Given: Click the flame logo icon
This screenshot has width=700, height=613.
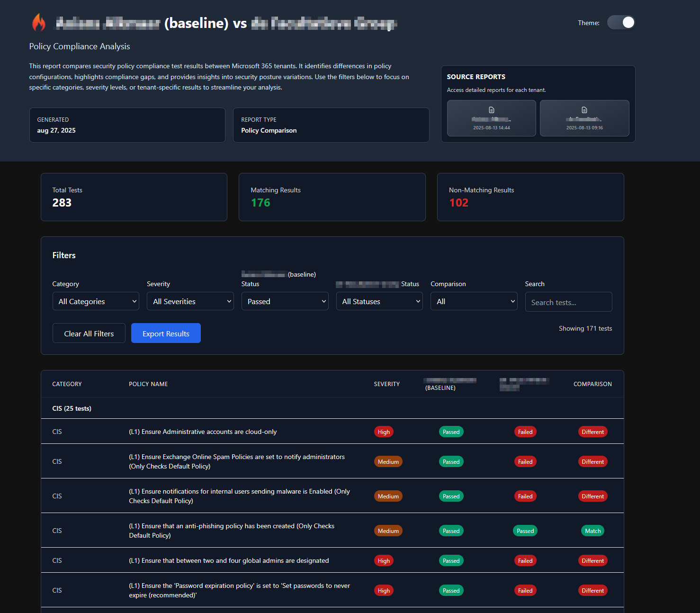Looking at the screenshot, I should (x=39, y=23).
